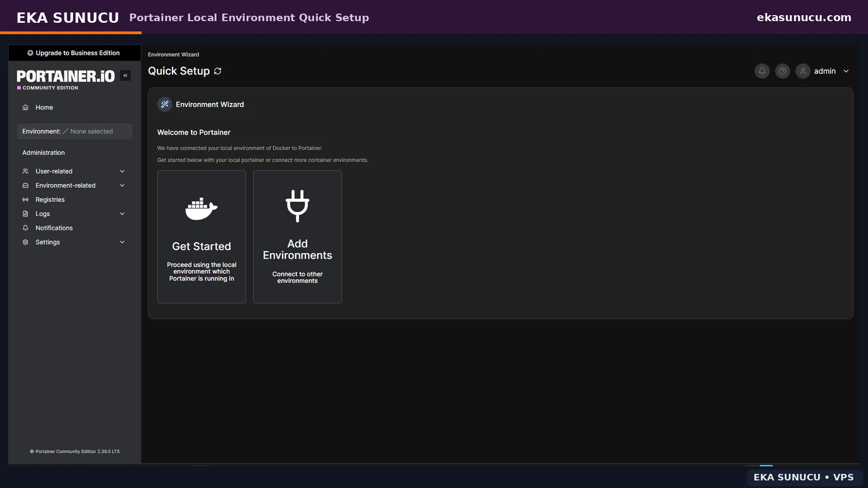Click the Registries broadcast icon
This screenshot has height=488, width=868.
tap(25, 200)
